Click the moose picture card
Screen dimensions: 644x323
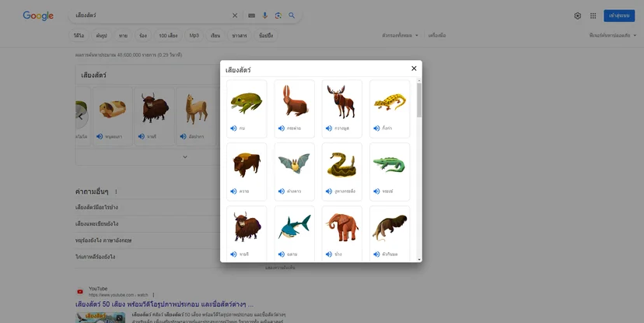pyautogui.click(x=342, y=108)
